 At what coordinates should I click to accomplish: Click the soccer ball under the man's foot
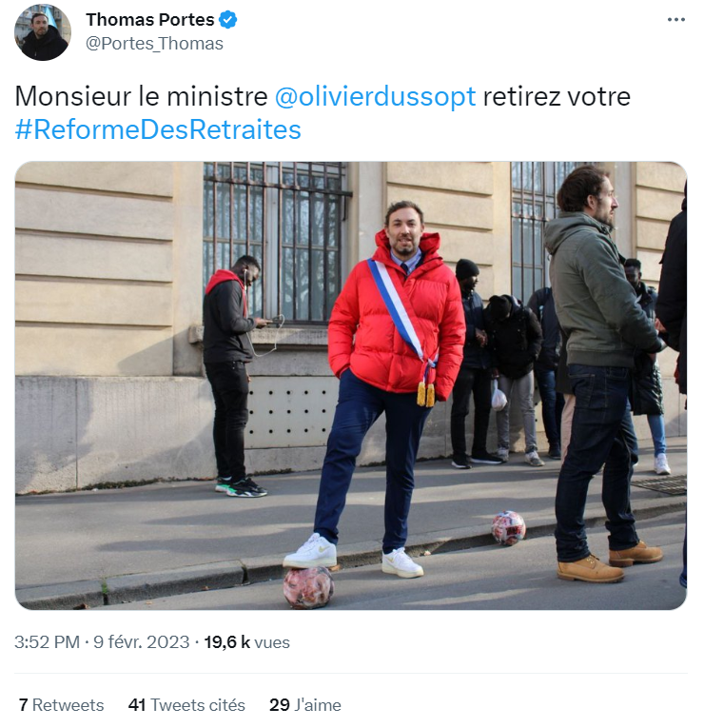[308, 587]
